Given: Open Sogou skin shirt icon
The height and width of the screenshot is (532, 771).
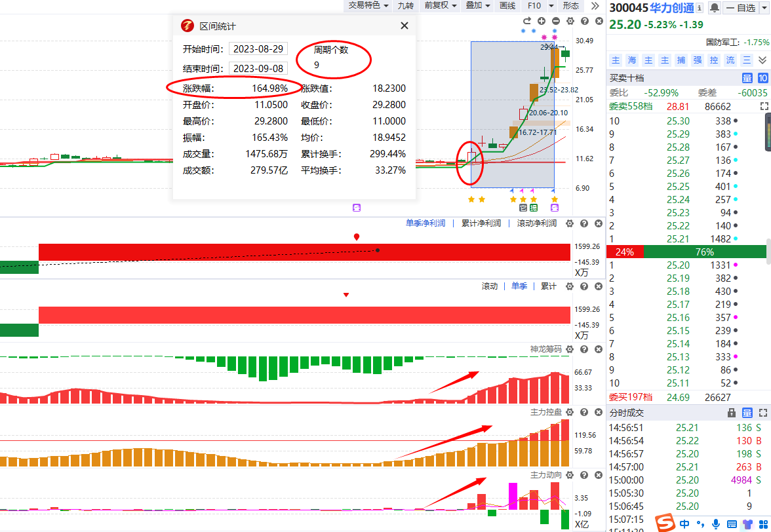Looking at the screenshot, I should click(x=748, y=524).
